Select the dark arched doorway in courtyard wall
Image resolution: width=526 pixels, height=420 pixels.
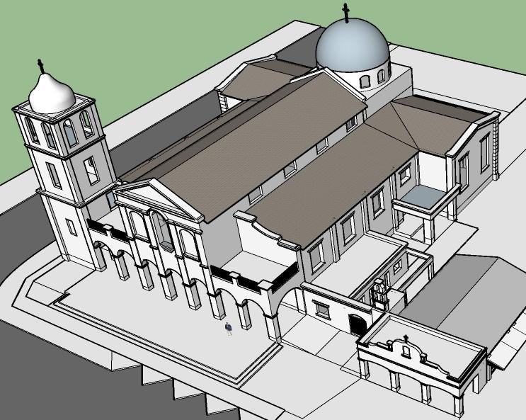pos(358,324)
